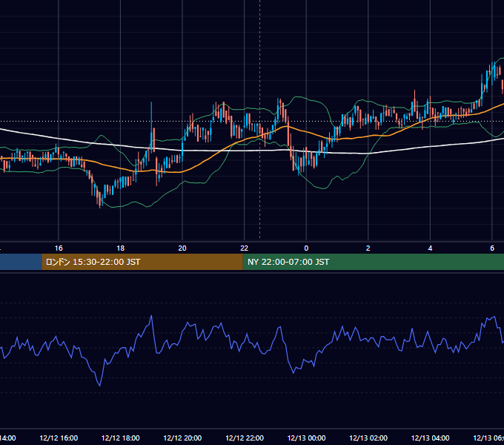Click the 20 hour label on chart axis

pyautogui.click(x=182, y=248)
